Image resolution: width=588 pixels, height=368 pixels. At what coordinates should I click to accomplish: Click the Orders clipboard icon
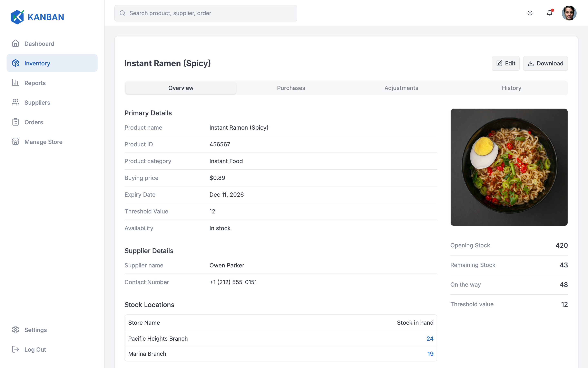16,122
